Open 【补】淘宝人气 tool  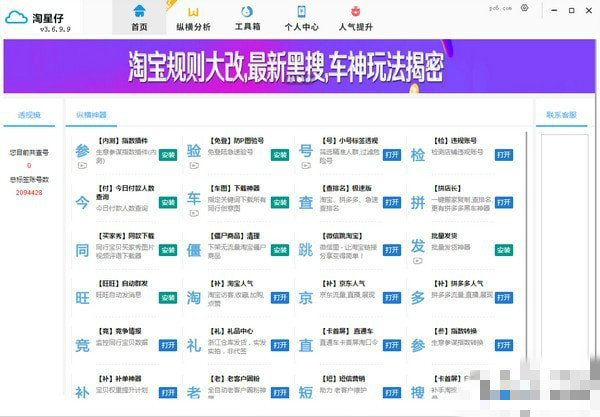coord(280,298)
